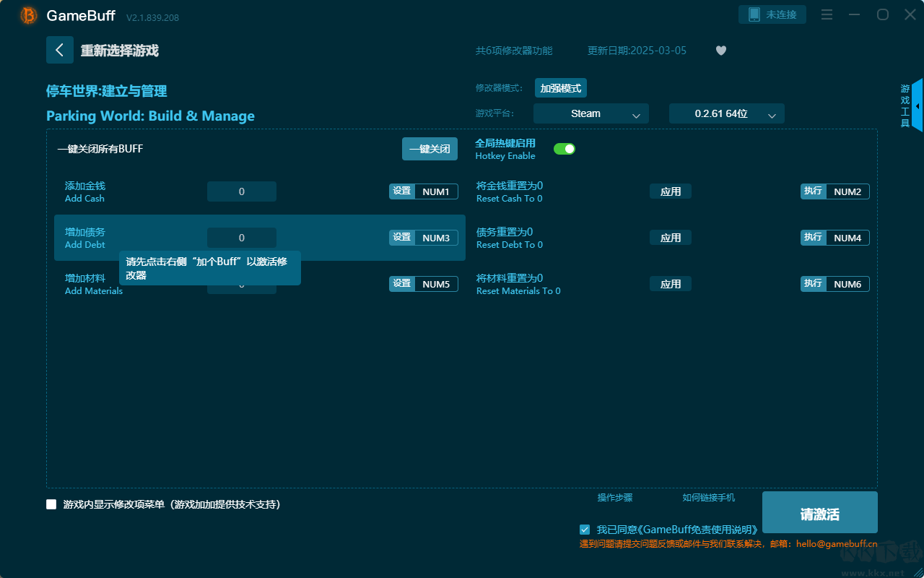Click the GameBuff logo icon

[x=29, y=15]
